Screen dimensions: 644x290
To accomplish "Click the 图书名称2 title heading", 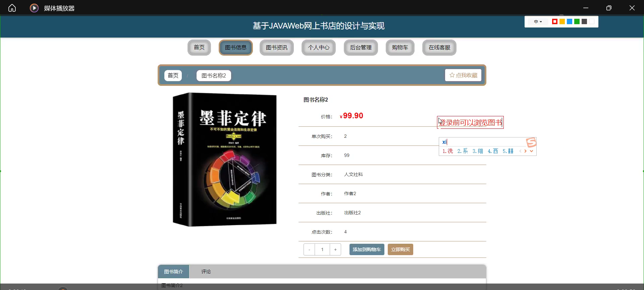I will (316, 100).
